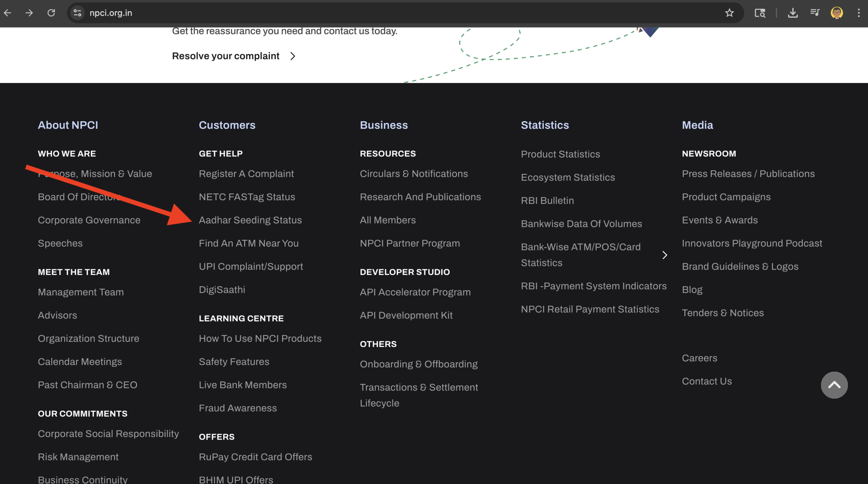
Task: Open Ecosystem Statistics link
Action: pyautogui.click(x=568, y=177)
